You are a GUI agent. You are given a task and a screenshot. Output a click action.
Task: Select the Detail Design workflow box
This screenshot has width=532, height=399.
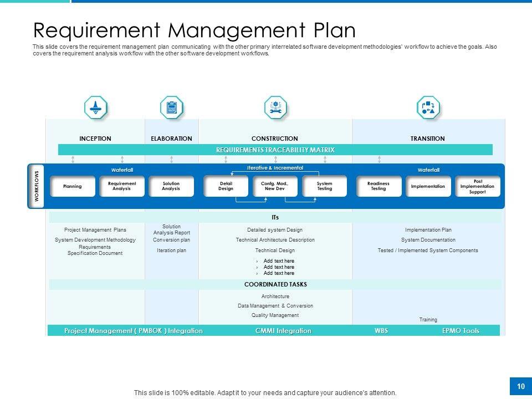[226, 186]
